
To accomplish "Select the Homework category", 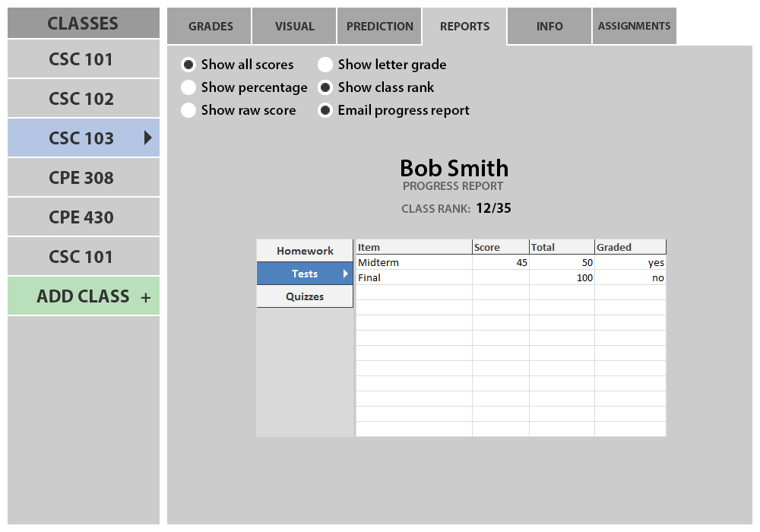I will point(305,251).
